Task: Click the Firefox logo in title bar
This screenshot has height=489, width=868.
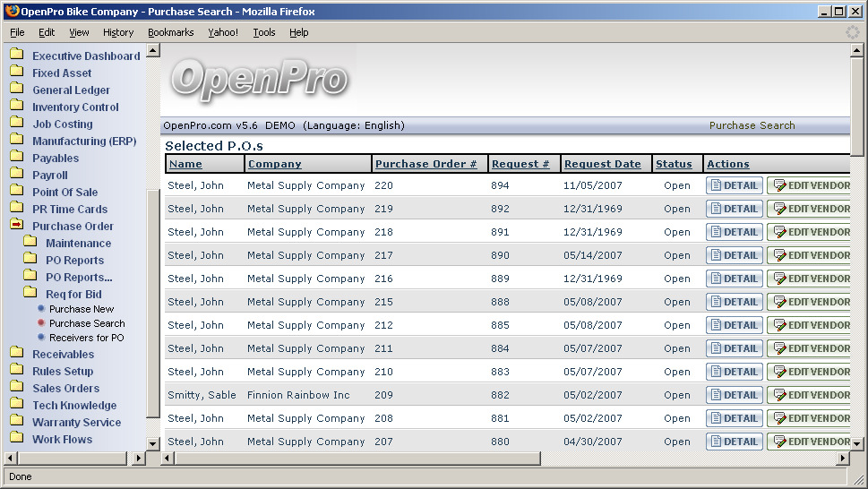Action: pyautogui.click(x=11, y=12)
